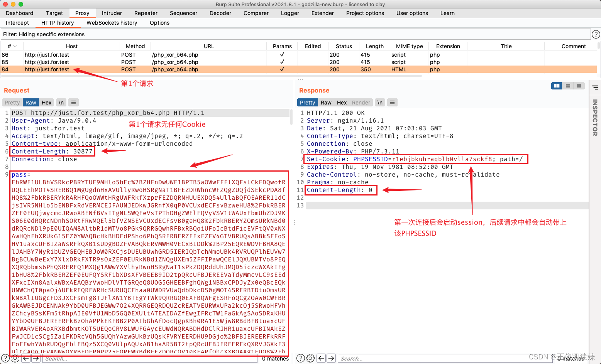
Task: Switch to WebSockets history sub-tab
Action: [x=112, y=23]
